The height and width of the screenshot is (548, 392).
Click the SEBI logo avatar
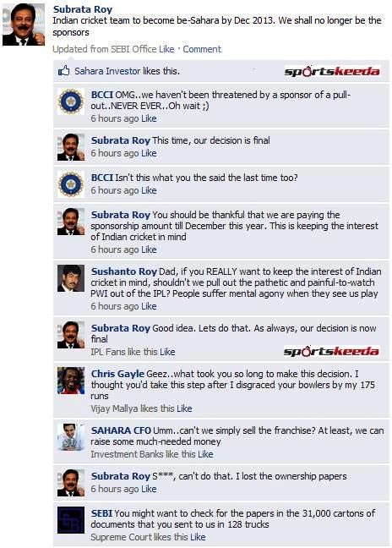coord(71,520)
